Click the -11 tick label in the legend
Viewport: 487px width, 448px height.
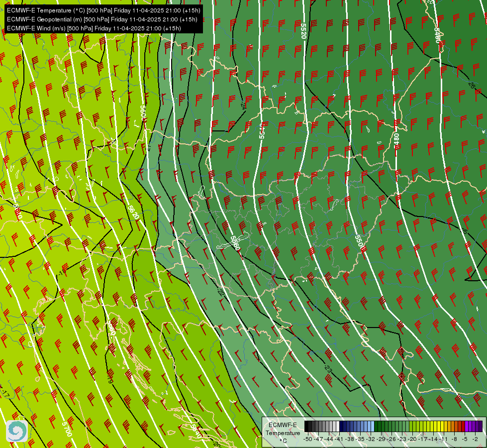(x=444, y=439)
